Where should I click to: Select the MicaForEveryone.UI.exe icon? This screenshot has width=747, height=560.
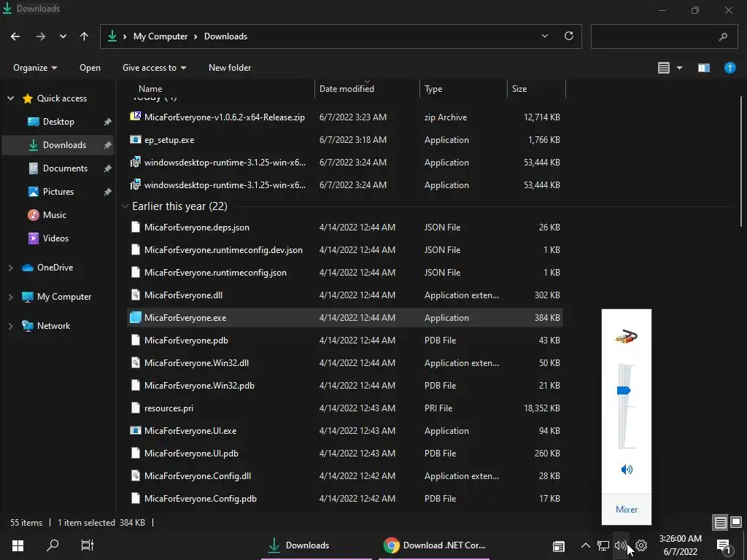click(135, 430)
